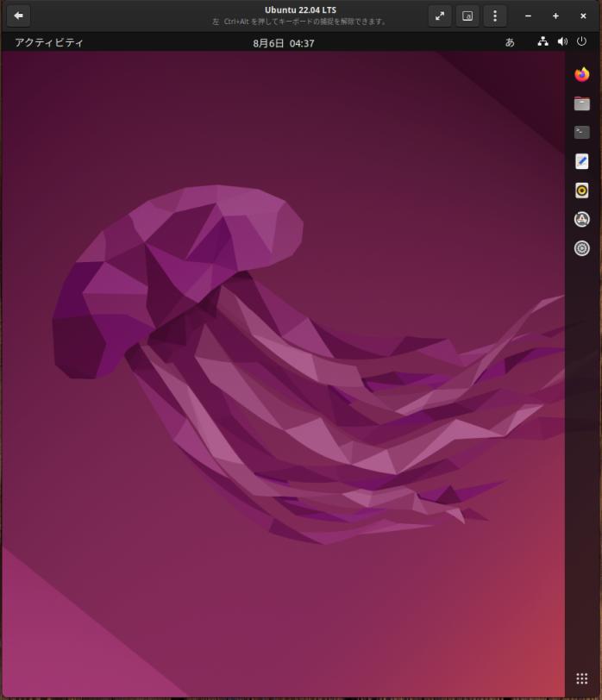This screenshot has width=602, height=700.
Task: Open the Japanese input method indicator
Action: [x=510, y=42]
